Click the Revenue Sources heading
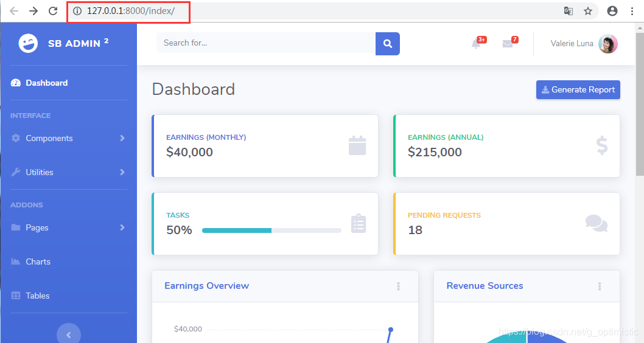The height and width of the screenshot is (343, 644). click(x=485, y=286)
